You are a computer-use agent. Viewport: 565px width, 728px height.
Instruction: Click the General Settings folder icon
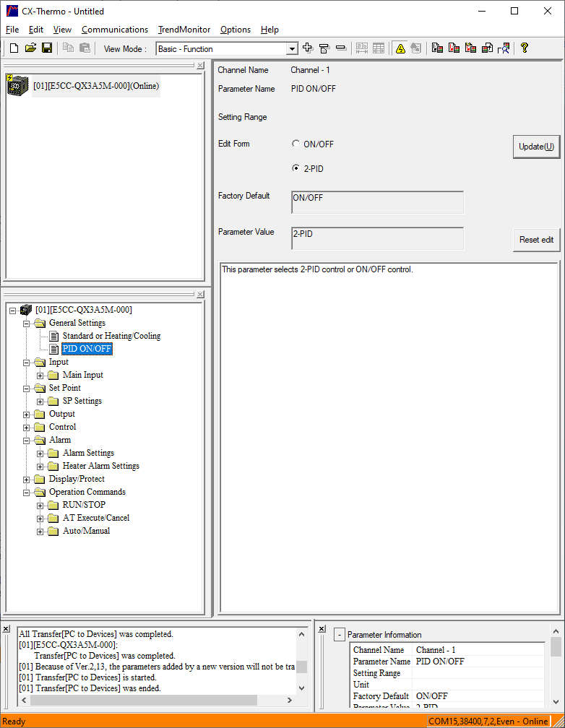point(40,323)
